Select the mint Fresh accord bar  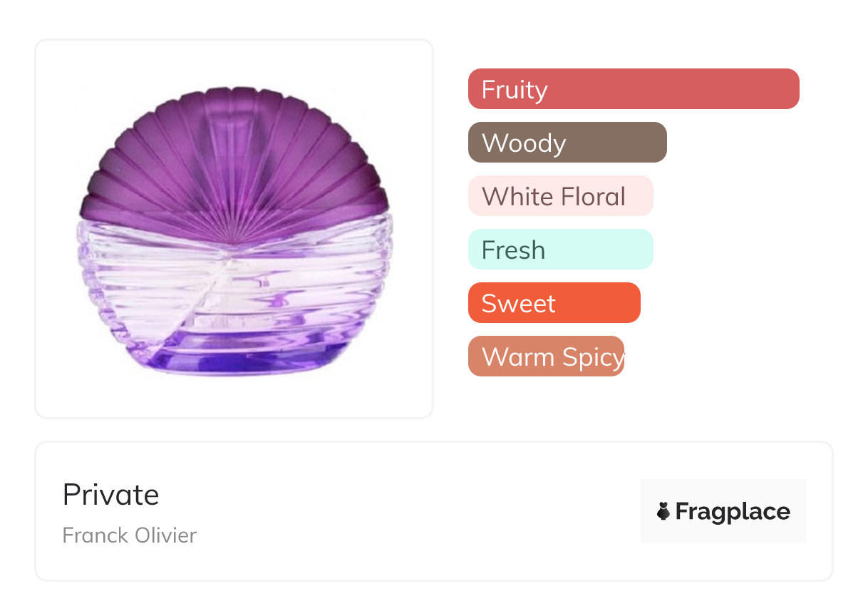(606, 250)
